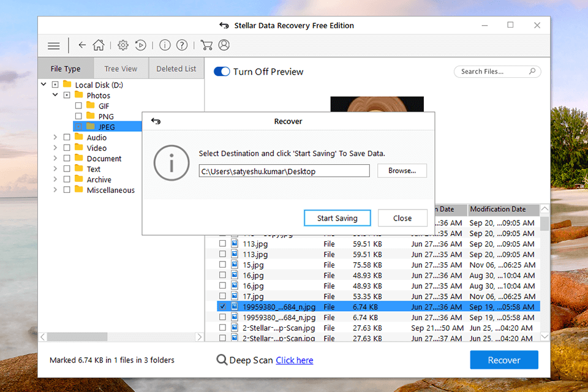Click the help question mark icon

[182, 45]
